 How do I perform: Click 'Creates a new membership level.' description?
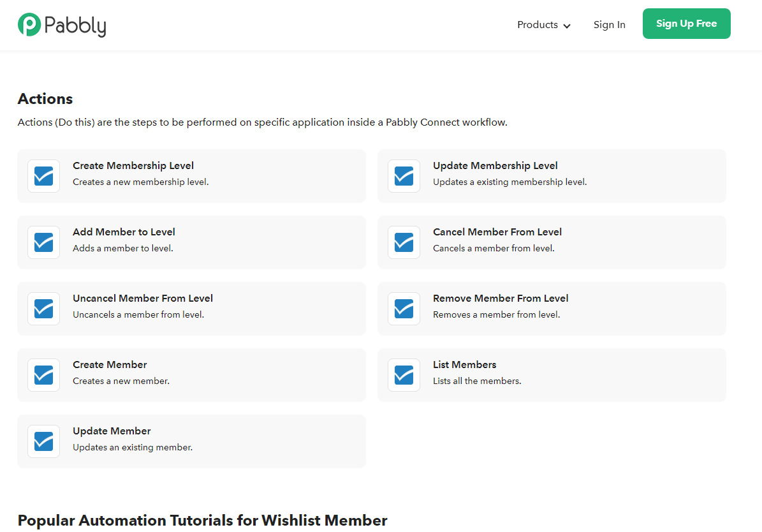click(x=141, y=182)
